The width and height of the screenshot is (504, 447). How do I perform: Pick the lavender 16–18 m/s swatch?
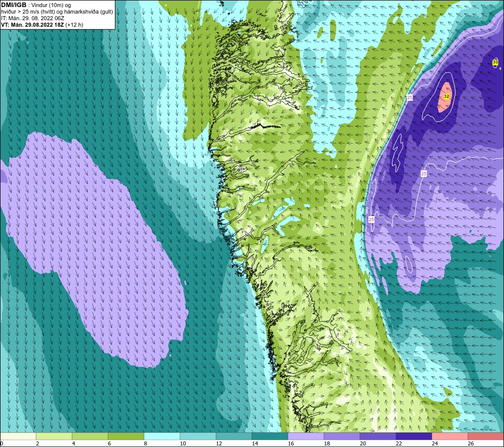306,436
